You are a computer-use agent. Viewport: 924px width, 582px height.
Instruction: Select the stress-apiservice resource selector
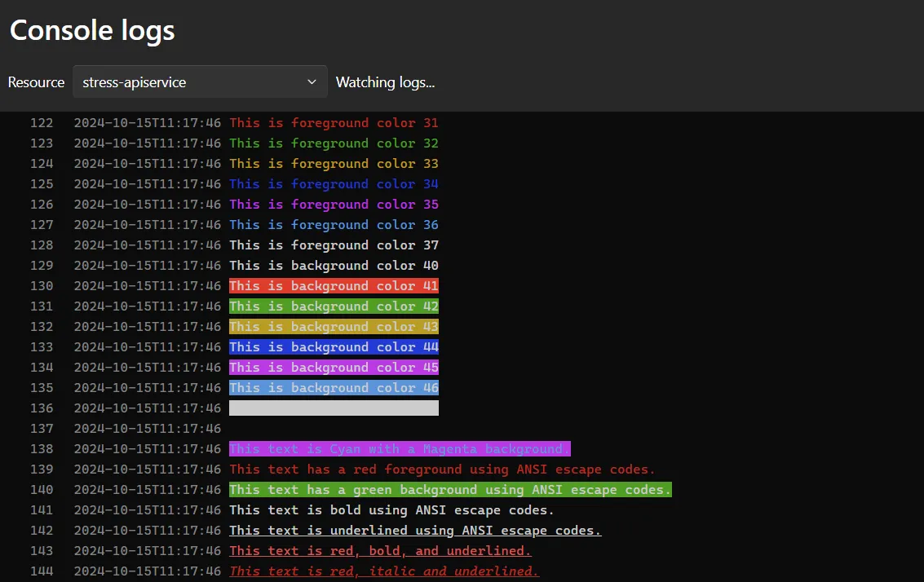pos(199,82)
